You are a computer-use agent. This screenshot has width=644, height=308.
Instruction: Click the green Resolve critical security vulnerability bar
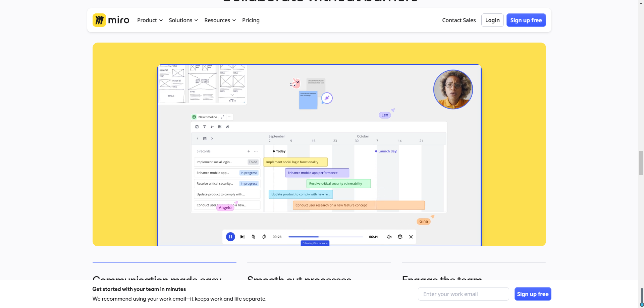338,184
